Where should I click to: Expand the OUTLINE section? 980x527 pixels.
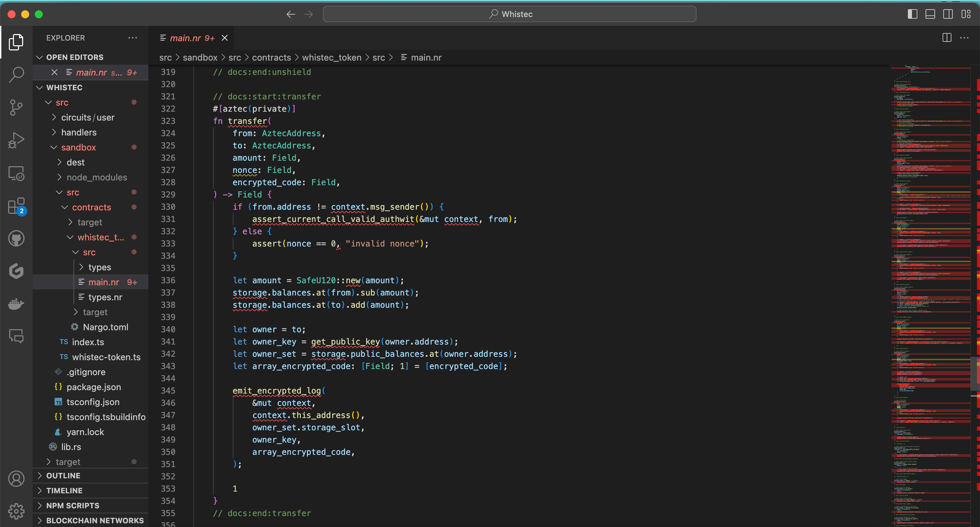pyautogui.click(x=91, y=476)
